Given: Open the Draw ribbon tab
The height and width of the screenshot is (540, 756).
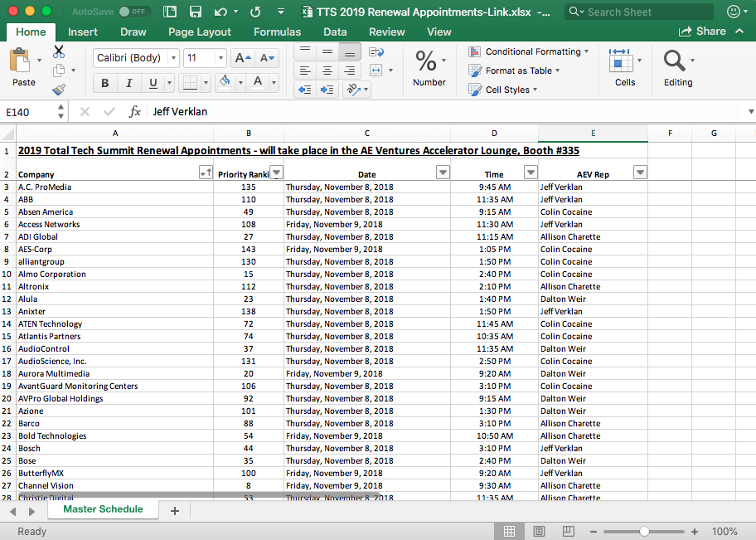Looking at the screenshot, I should point(133,32).
